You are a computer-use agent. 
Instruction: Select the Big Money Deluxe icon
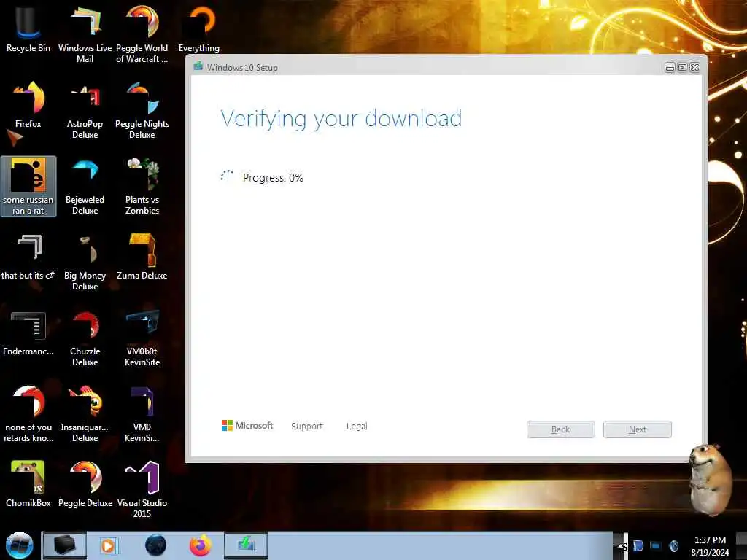[85, 262]
